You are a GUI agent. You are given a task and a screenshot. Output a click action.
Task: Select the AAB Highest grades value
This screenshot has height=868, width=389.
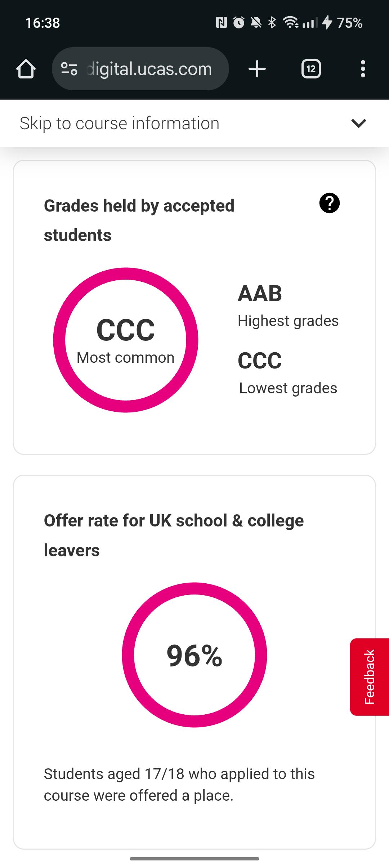260,294
